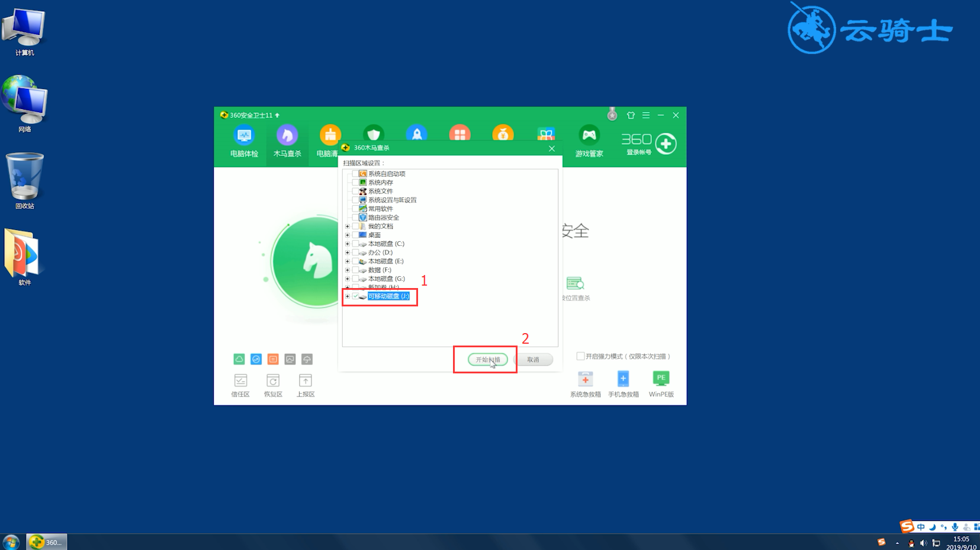Screen dimensions: 980x550
Task: Open the main menu hamburger icon
Action: 646,115
